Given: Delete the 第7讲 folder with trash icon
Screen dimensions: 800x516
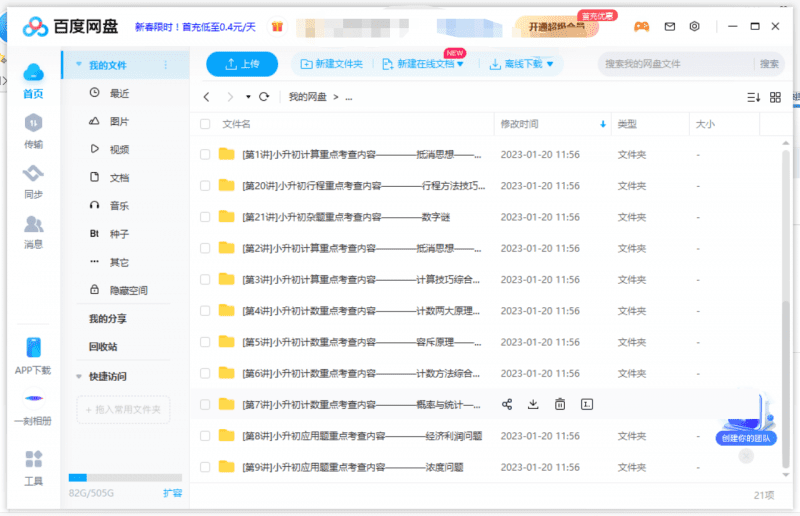Looking at the screenshot, I should click(560, 404).
